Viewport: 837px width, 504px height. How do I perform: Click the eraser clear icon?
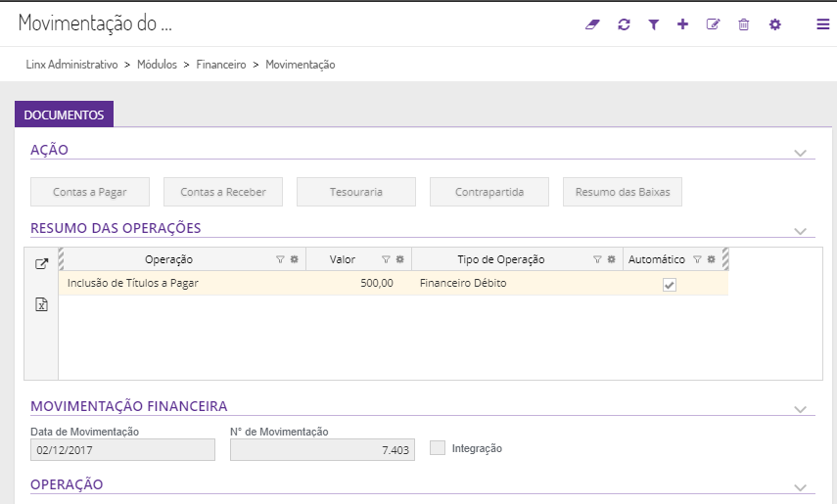[x=591, y=24]
